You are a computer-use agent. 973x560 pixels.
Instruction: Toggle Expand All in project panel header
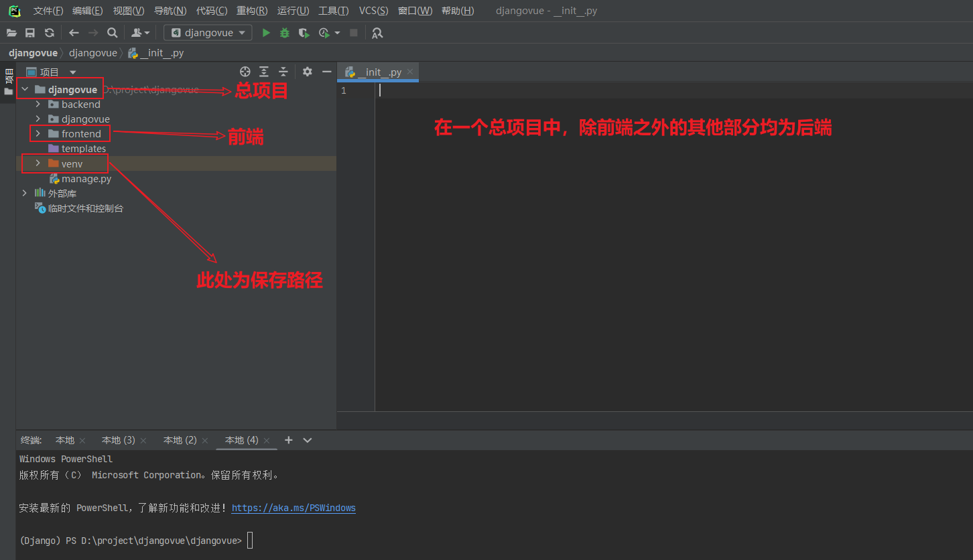263,71
